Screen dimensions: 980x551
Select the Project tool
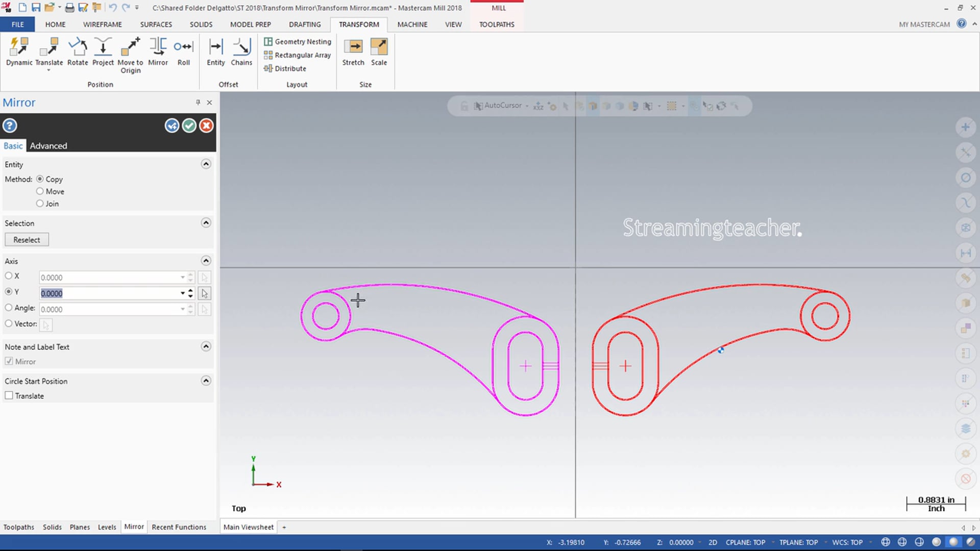(x=103, y=52)
